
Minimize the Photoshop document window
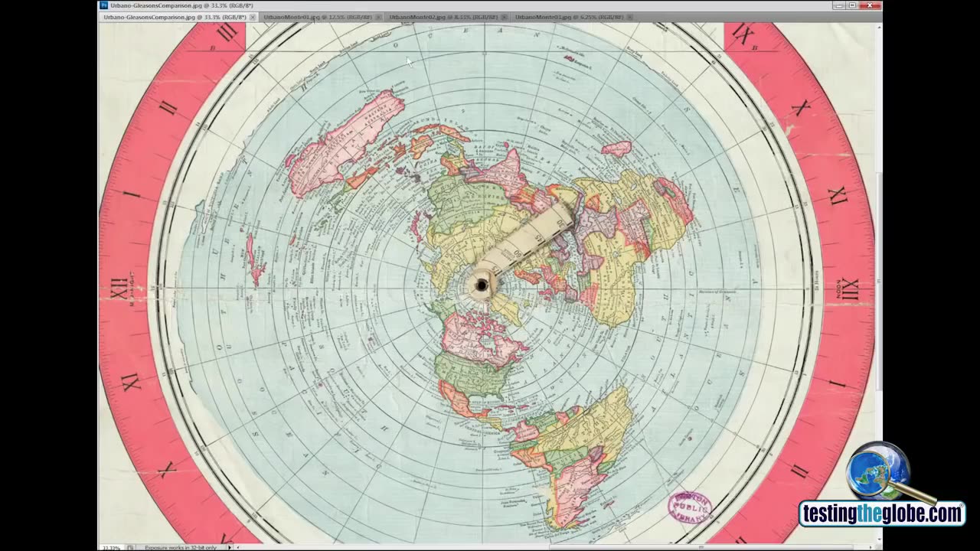(839, 5)
